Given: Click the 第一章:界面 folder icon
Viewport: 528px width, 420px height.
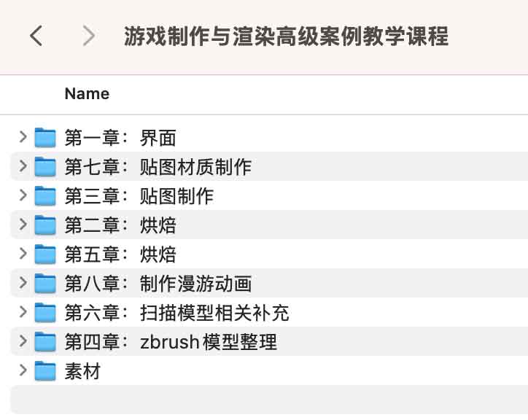Looking at the screenshot, I should pos(46,137).
